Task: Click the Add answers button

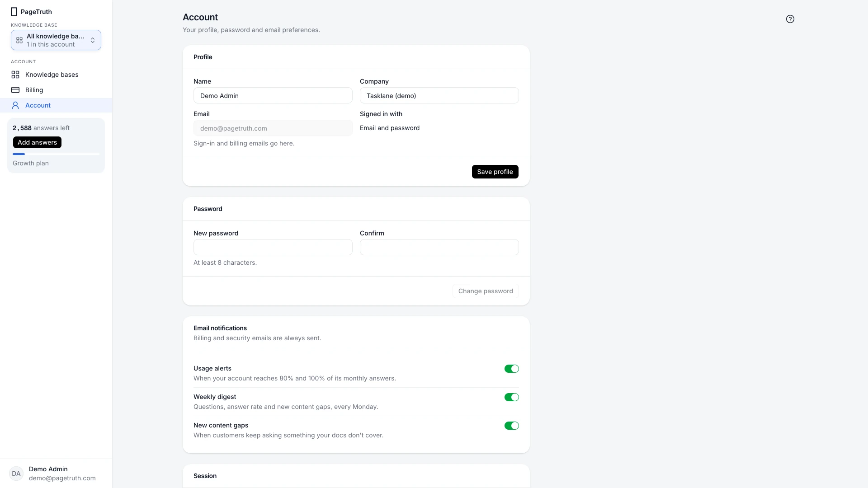Action: 37,142
